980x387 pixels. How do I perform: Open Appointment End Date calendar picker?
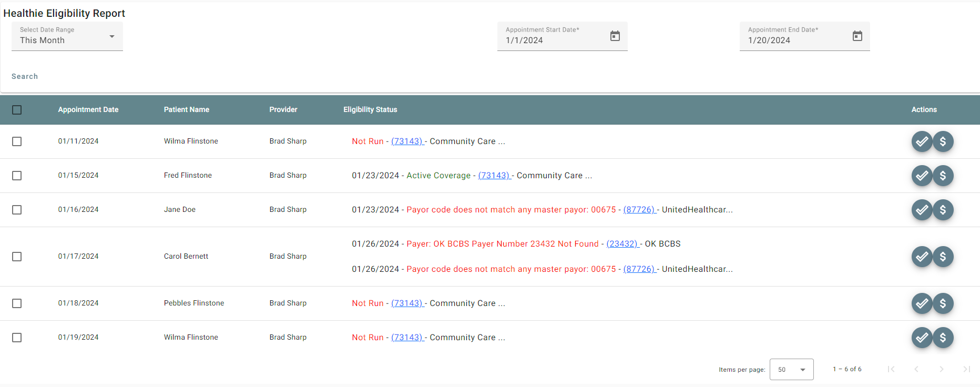[857, 36]
